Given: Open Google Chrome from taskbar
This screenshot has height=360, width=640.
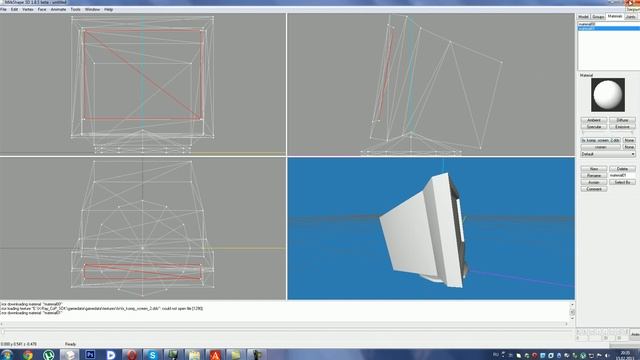Looking at the screenshot, I should [28, 355].
